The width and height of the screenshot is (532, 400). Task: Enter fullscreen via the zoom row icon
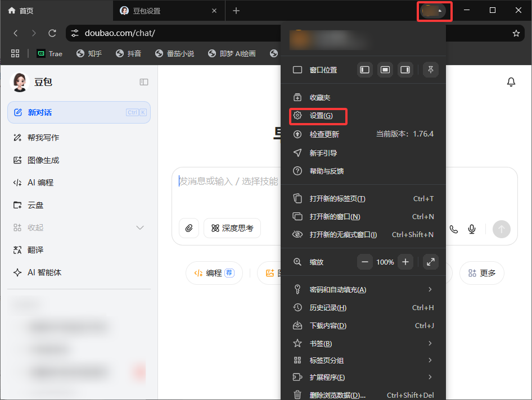coord(430,262)
